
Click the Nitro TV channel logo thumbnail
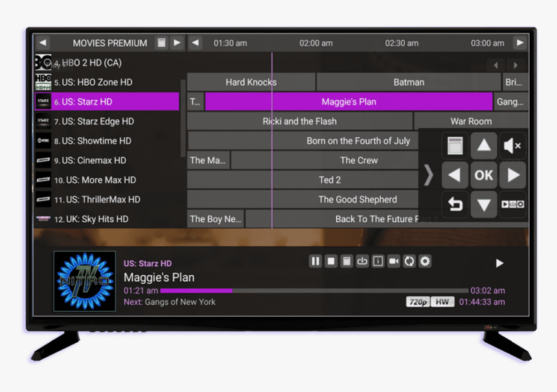[85, 281]
